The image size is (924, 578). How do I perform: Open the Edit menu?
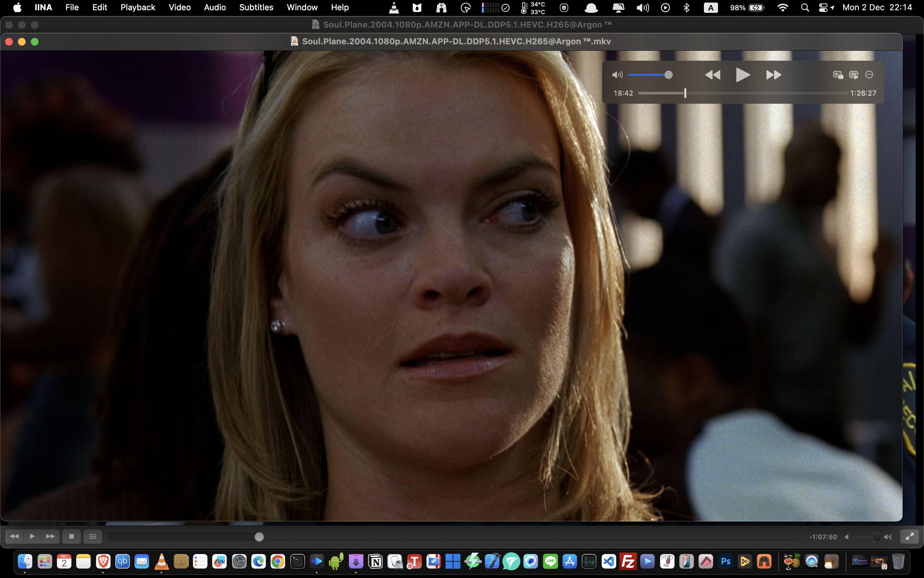pyautogui.click(x=100, y=7)
